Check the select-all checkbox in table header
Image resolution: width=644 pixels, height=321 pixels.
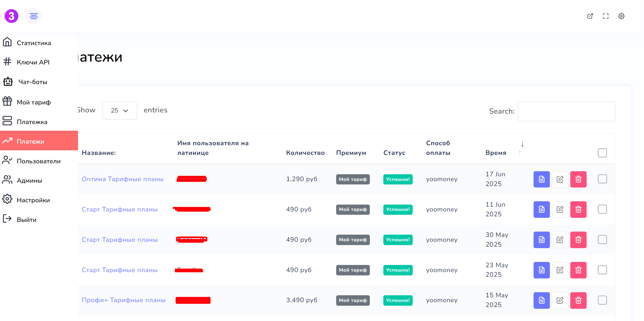pos(602,153)
